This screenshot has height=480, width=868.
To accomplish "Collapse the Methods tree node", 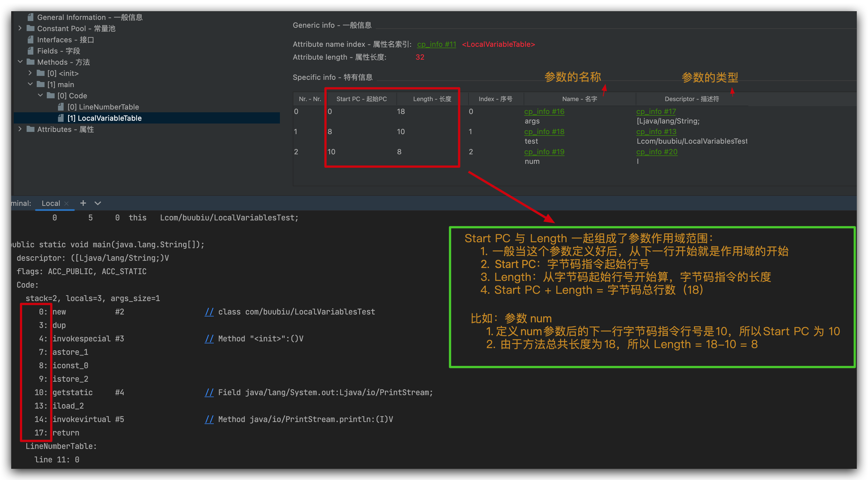I will (x=20, y=62).
